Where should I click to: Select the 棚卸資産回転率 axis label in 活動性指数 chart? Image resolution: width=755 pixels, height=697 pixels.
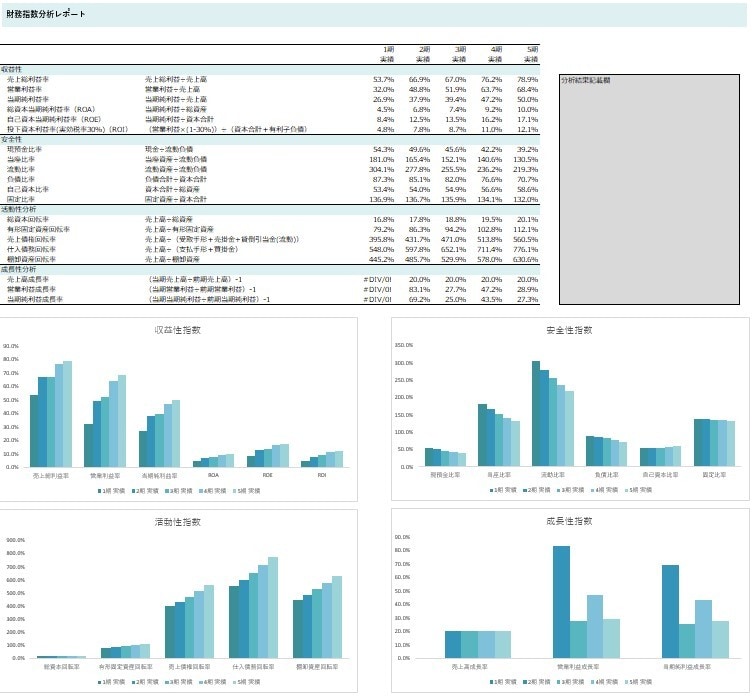pos(317,667)
